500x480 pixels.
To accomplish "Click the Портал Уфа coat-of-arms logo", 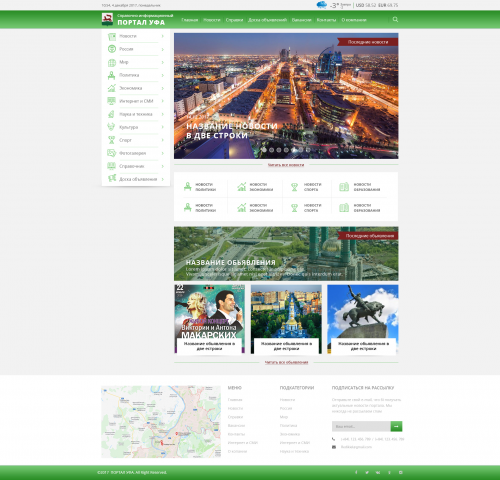I will (x=107, y=19).
